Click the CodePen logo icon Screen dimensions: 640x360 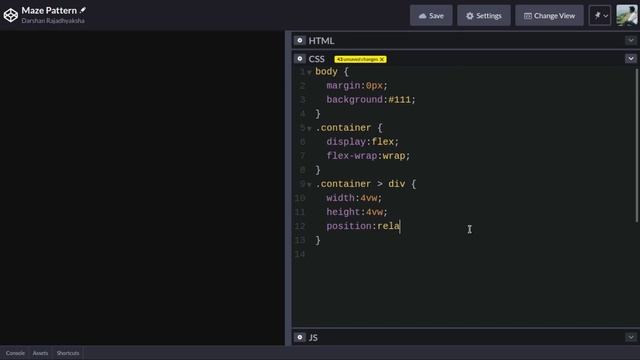point(11,15)
